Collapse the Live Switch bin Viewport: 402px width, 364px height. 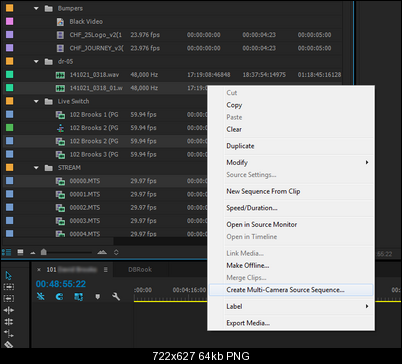pos(36,101)
